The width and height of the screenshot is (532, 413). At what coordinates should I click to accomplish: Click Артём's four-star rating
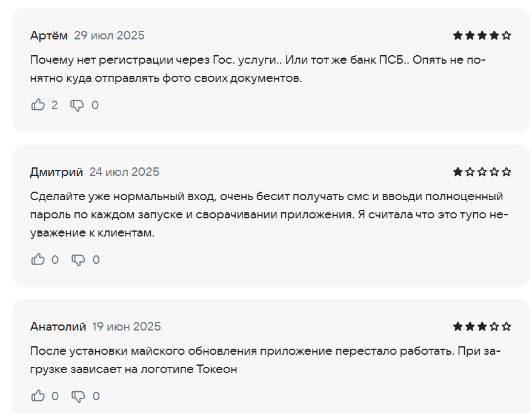(482, 35)
